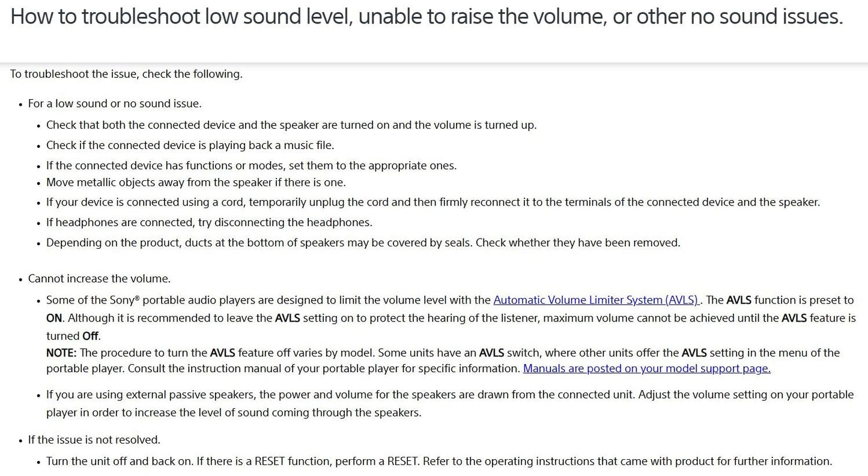Click the line about disconnecting the headphones
Viewport: 868px width, 476px height.
(x=209, y=222)
